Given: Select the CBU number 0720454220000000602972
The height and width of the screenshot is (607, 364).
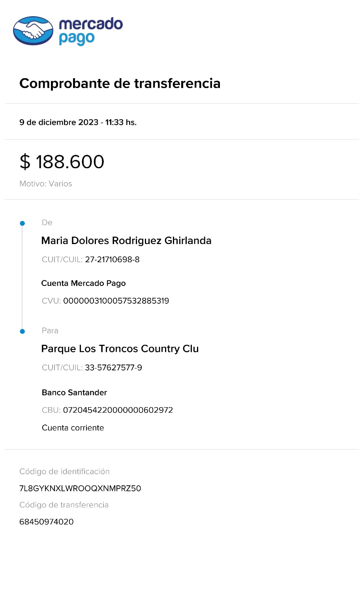Looking at the screenshot, I should click(118, 410).
